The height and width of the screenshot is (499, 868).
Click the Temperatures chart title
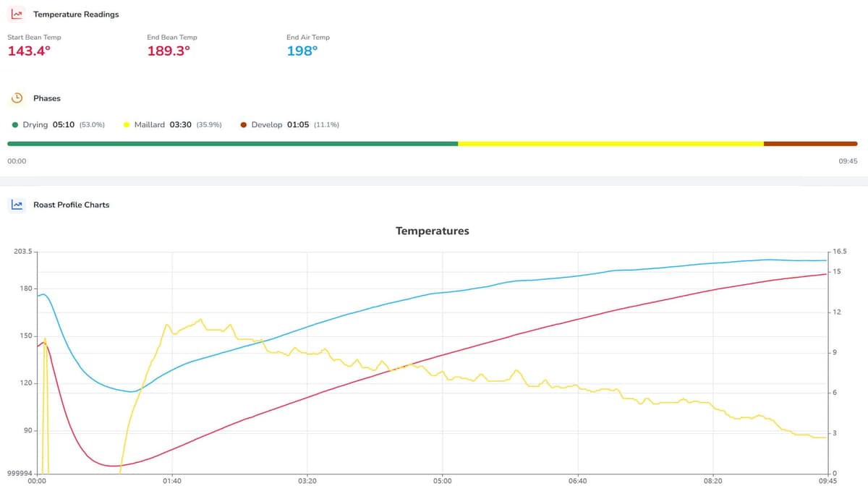[x=433, y=231]
